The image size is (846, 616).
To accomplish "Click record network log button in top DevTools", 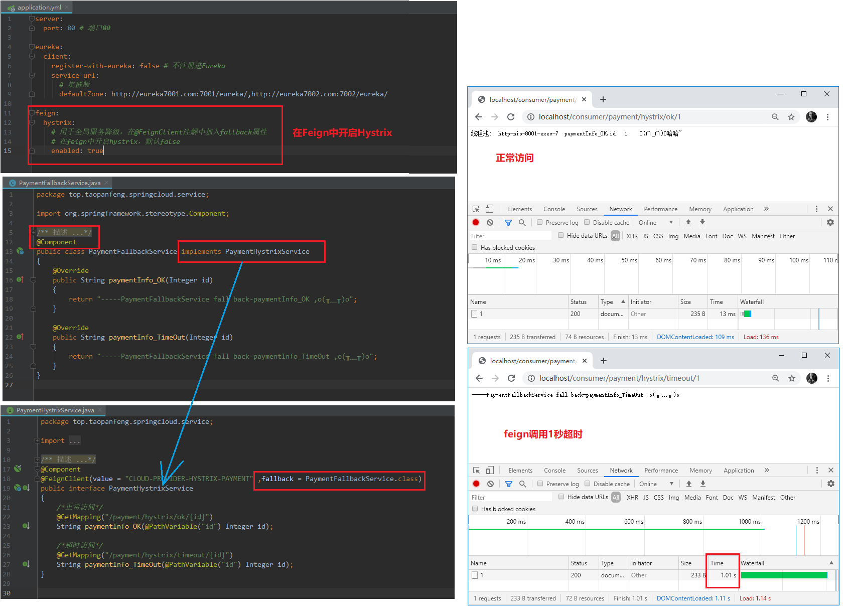I will click(x=476, y=222).
